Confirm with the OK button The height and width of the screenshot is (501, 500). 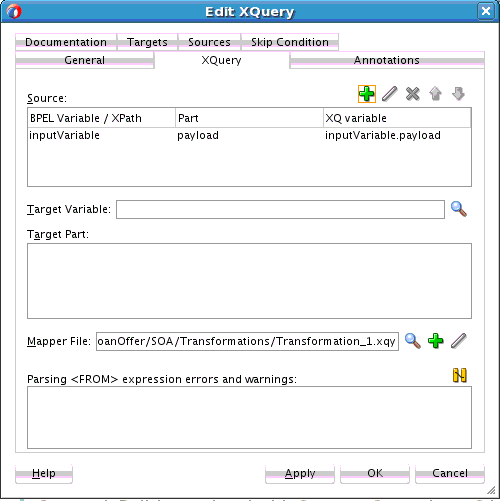click(375, 473)
